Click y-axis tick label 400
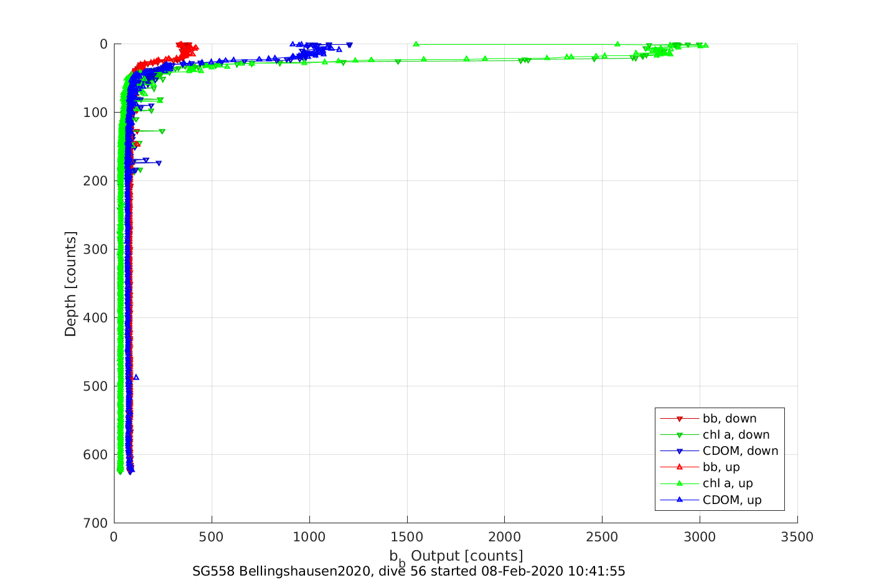The height and width of the screenshot is (588, 882). (96, 318)
